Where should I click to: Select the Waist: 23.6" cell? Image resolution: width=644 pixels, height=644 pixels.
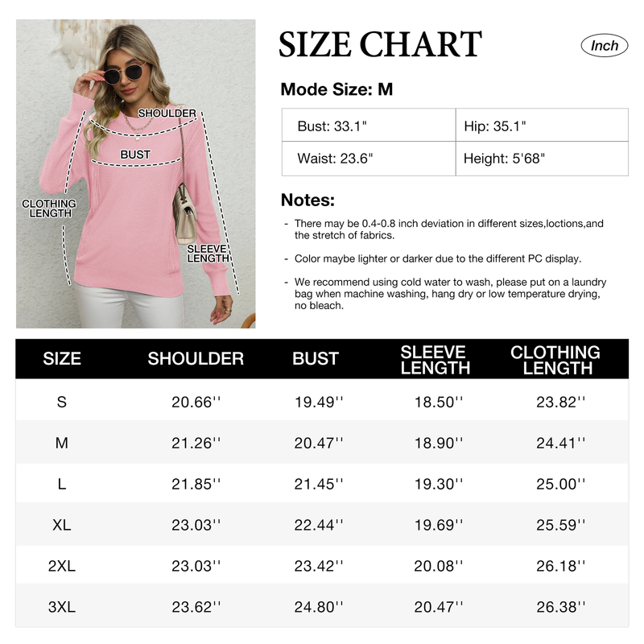click(x=369, y=159)
